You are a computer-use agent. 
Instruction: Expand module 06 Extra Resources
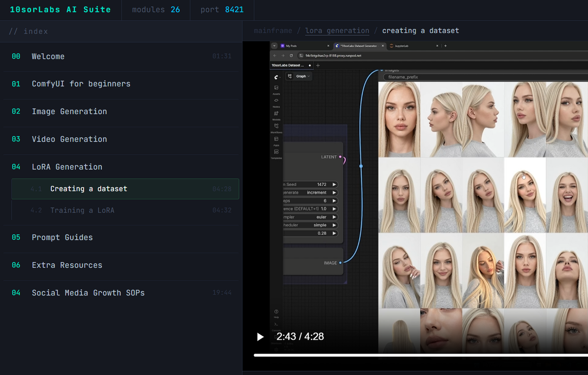coord(121,265)
